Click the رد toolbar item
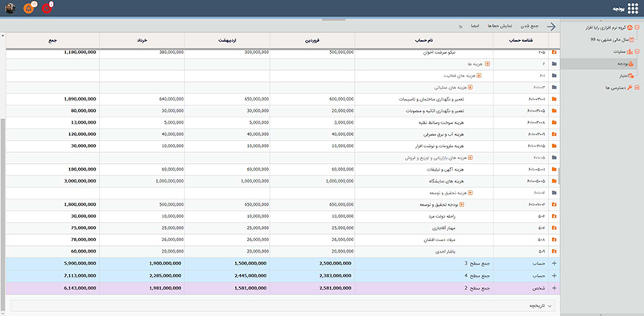This screenshot has width=644, height=316. click(x=461, y=26)
